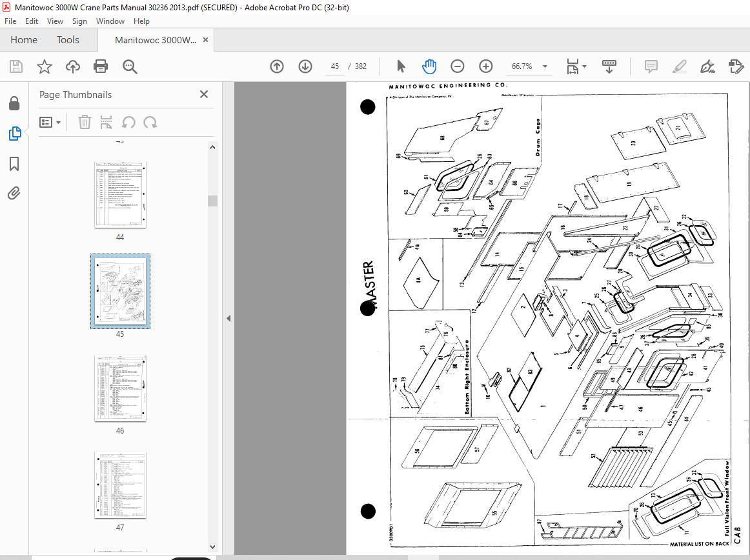The height and width of the screenshot is (560, 750).
Task: Click the Share or send file icon
Action: pyautogui.click(x=736, y=66)
